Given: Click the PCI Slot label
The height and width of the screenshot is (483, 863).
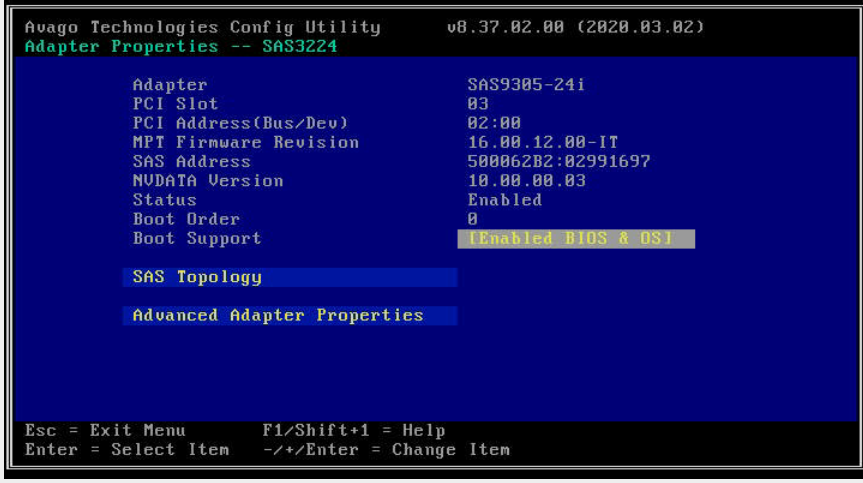Looking at the screenshot, I should pos(176,104).
